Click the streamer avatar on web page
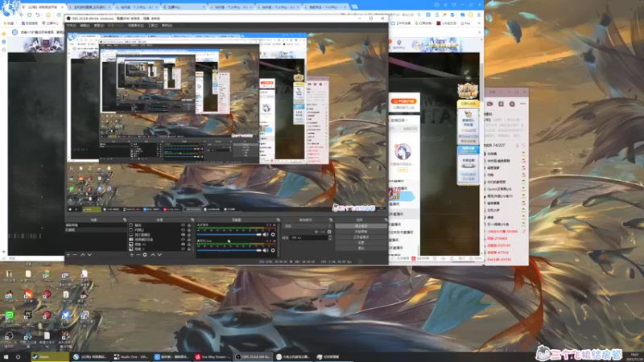The width and height of the screenshot is (644, 362). point(403,152)
